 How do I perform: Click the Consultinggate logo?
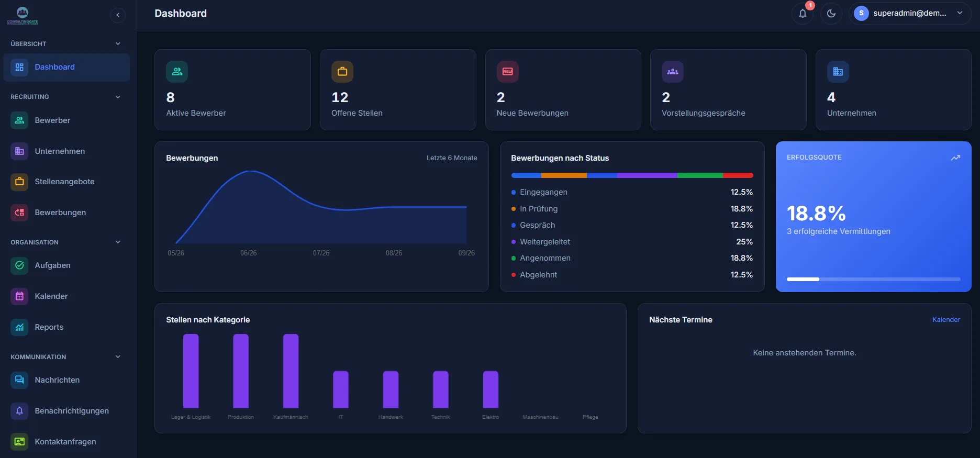(x=23, y=16)
